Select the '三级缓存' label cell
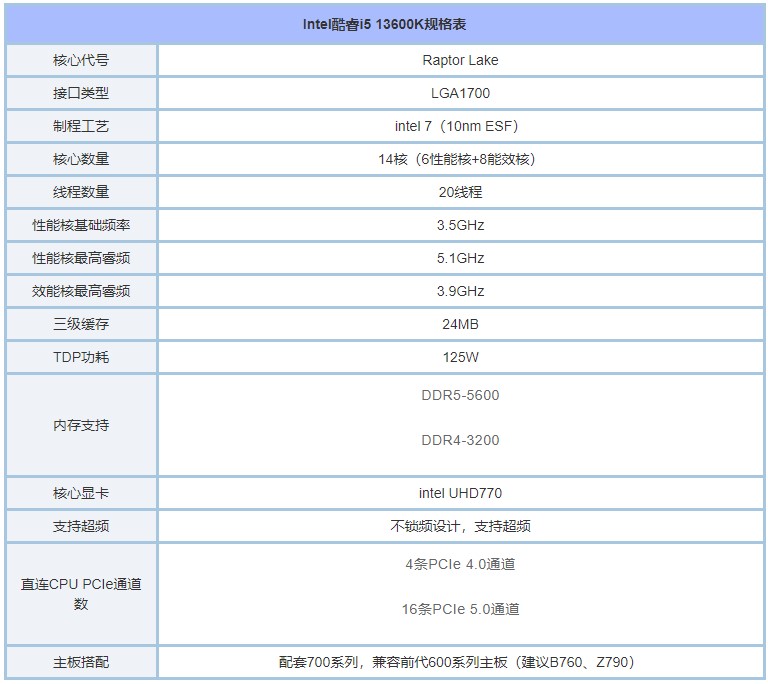 (x=81, y=324)
